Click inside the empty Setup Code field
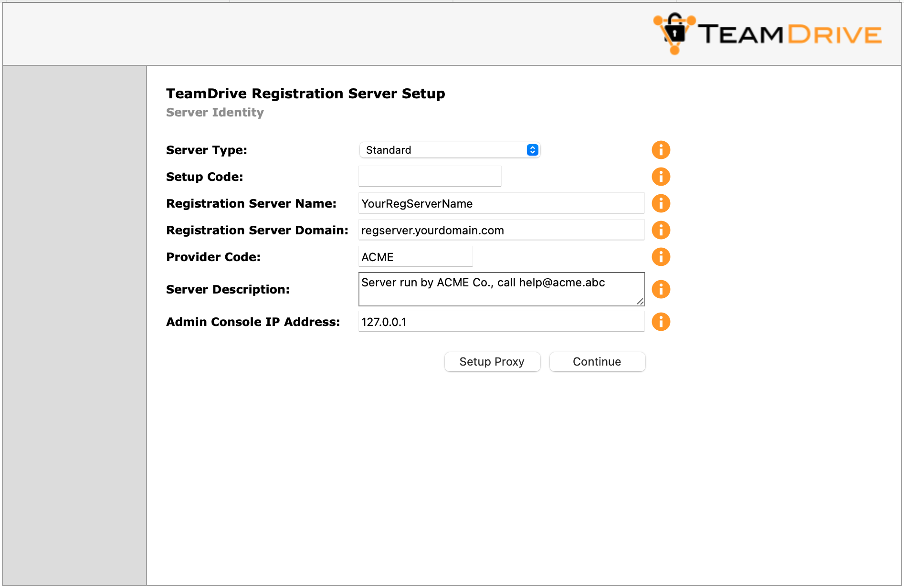 [x=429, y=176]
